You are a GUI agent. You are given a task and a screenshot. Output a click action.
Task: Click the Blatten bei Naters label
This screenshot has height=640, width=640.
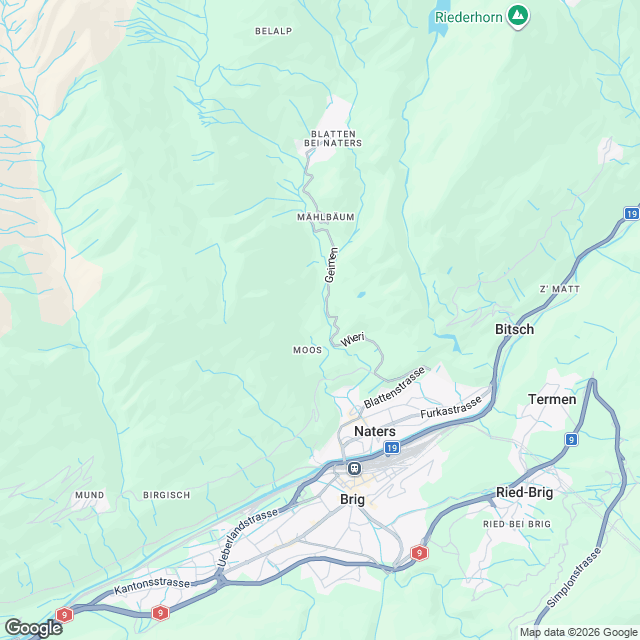point(333,139)
